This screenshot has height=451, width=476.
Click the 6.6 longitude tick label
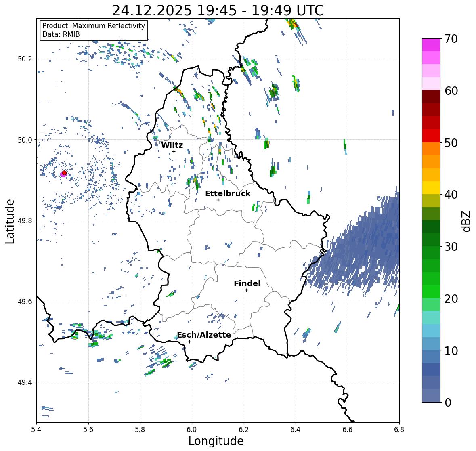(347, 430)
